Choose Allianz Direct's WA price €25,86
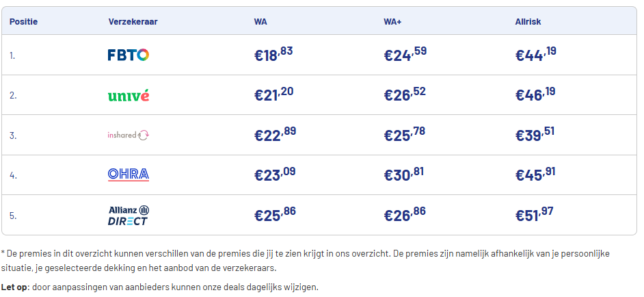The image size is (644, 297). (275, 215)
